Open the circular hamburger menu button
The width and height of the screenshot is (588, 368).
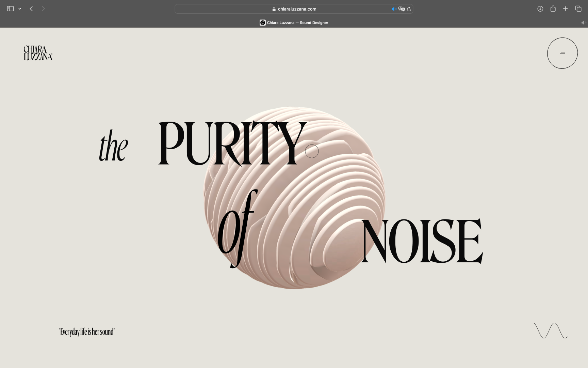click(x=562, y=53)
